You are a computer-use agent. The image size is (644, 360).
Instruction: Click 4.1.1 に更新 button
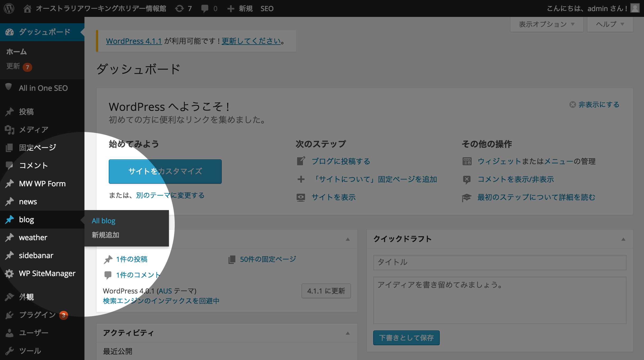326,291
